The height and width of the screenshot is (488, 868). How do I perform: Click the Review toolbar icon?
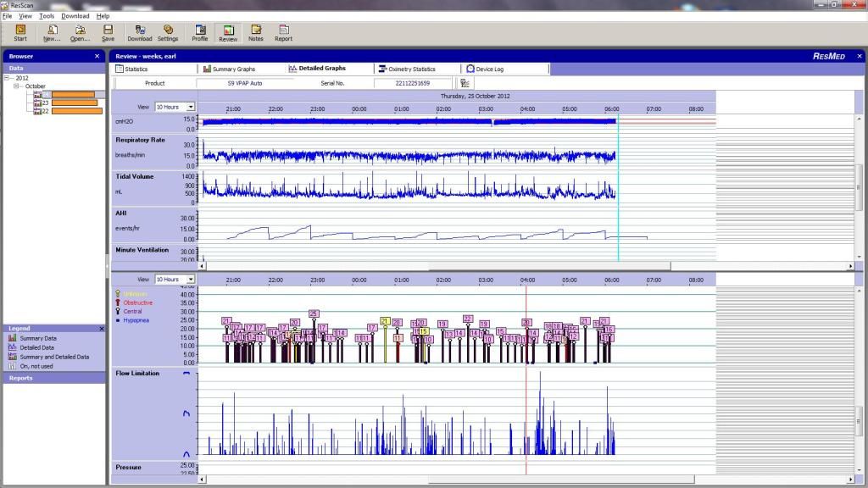click(228, 33)
